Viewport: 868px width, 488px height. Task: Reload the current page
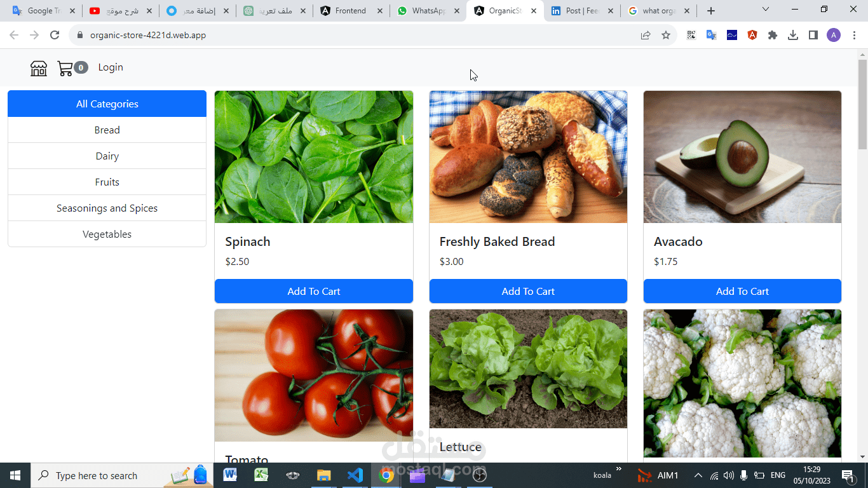tap(55, 35)
